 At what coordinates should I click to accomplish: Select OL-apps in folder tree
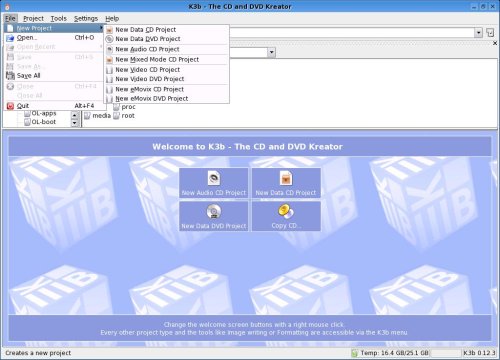pos(44,113)
